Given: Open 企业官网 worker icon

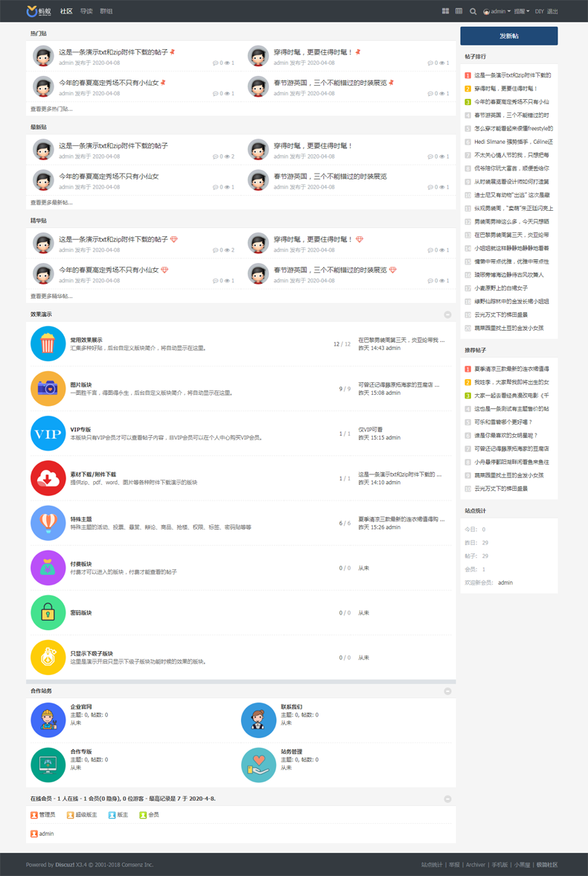Looking at the screenshot, I should (x=48, y=720).
